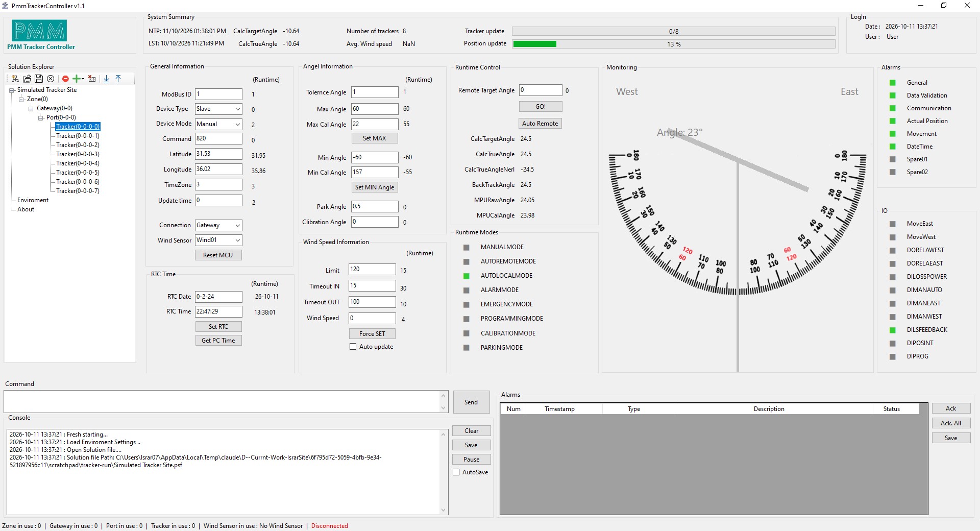
Task: Open solution file folder icon
Action: [x=27, y=79]
